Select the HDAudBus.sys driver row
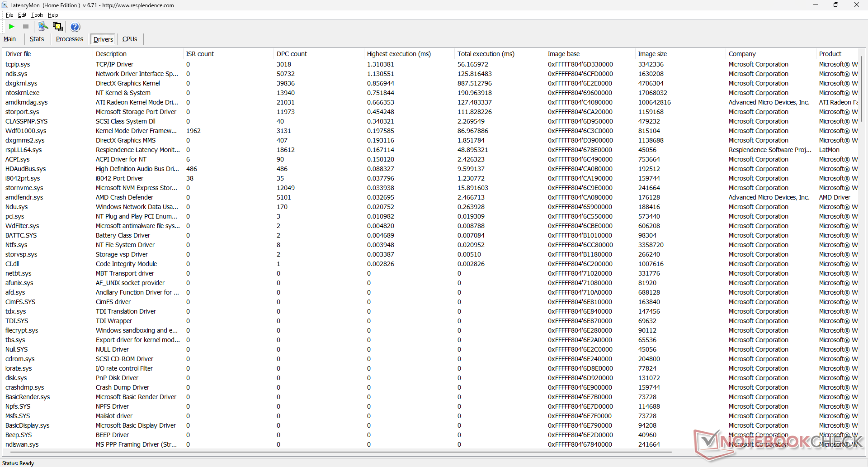Viewport: 868px width, 467px height. click(431, 169)
